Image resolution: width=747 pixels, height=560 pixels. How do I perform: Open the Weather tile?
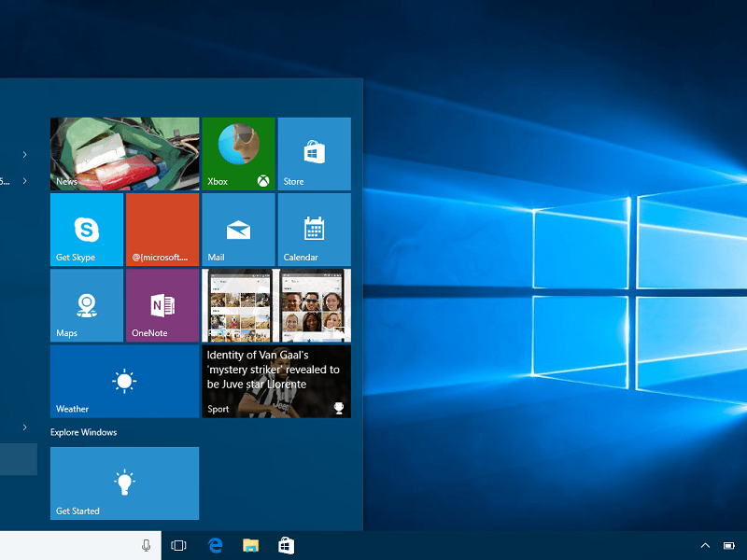(124, 381)
